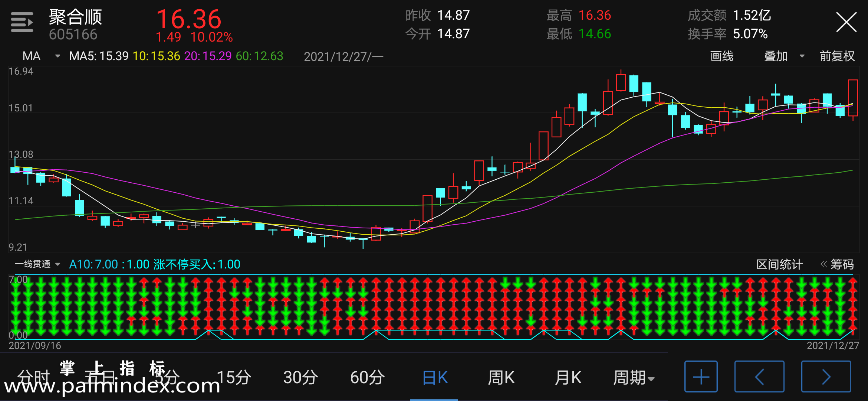Click the MA20 value 15.29
The height and width of the screenshot is (401, 868).
point(208,56)
